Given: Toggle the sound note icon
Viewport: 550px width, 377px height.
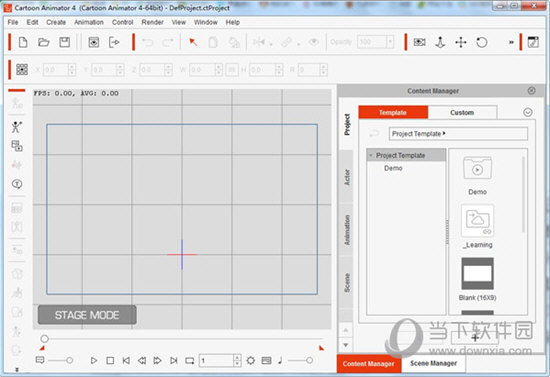Looking at the screenshot, I should pyautogui.click(x=280, y=360).
